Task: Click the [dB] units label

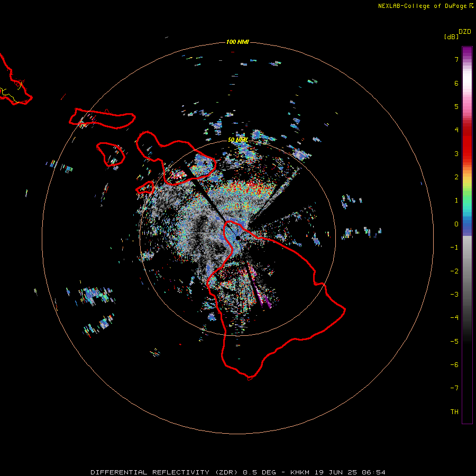Action: click(x=452, y=37)
